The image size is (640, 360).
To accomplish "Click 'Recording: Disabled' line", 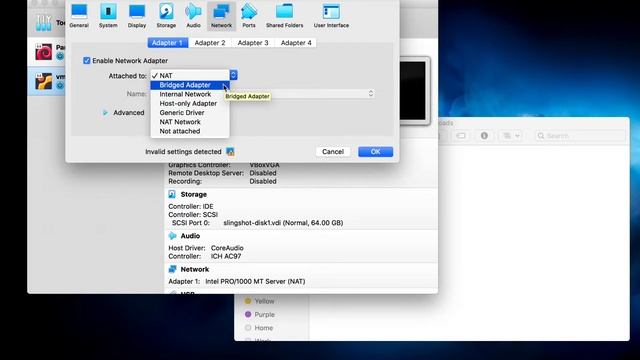I will point(222,181).
